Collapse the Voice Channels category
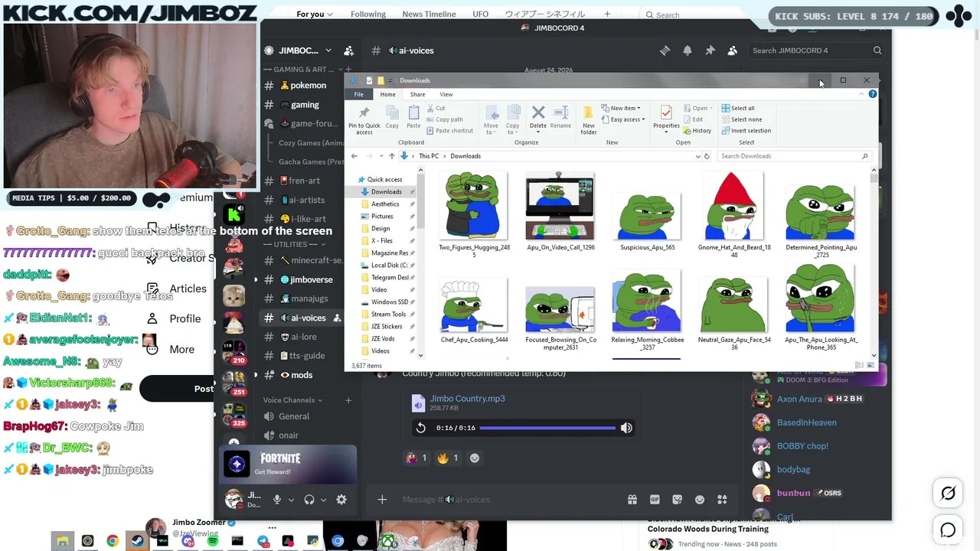 click(x=292, y=400)
